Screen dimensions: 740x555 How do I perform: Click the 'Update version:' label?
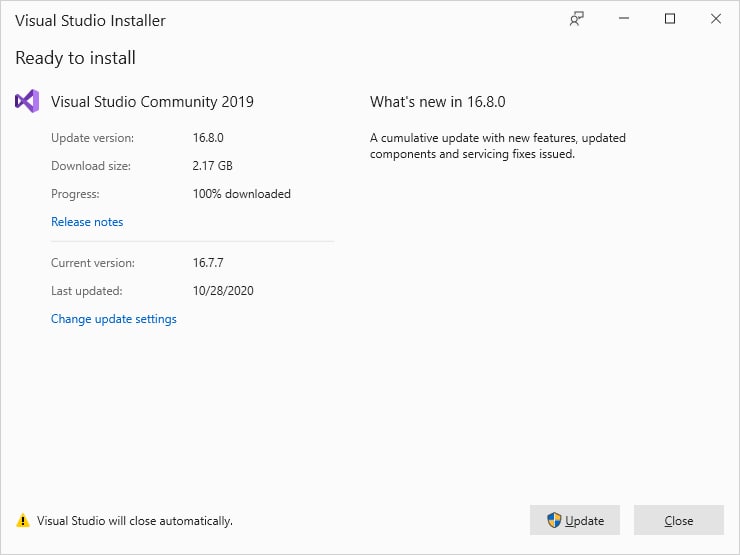(92, 138)
